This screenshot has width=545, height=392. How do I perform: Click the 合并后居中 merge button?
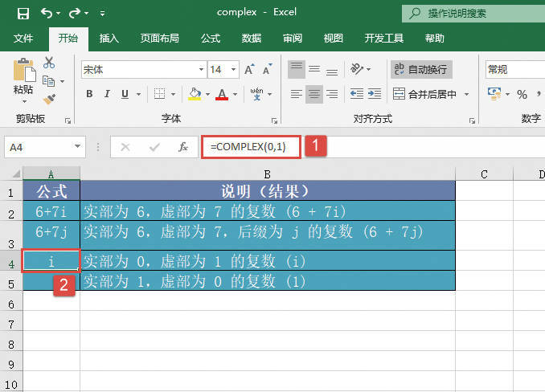point(424,94)
